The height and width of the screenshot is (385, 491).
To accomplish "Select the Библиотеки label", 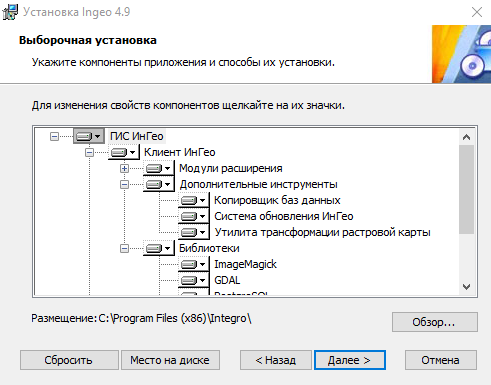I will (x=209, y=248).
